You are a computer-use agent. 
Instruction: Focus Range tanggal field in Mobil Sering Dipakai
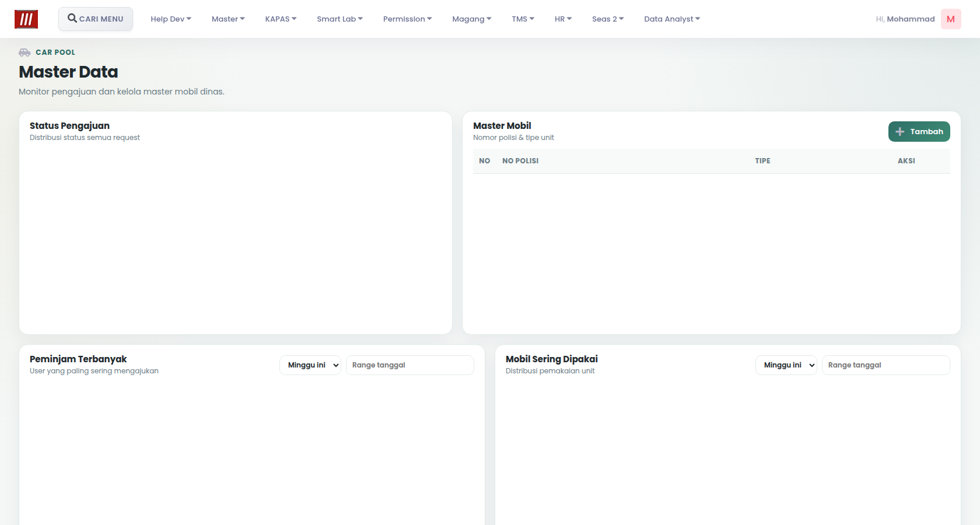pos(886,365)
